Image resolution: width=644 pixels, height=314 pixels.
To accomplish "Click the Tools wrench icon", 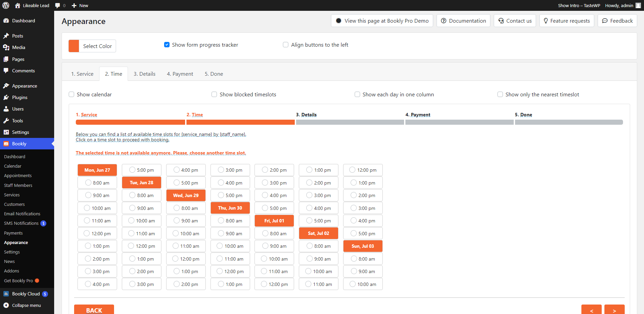I will pos(6,121).
